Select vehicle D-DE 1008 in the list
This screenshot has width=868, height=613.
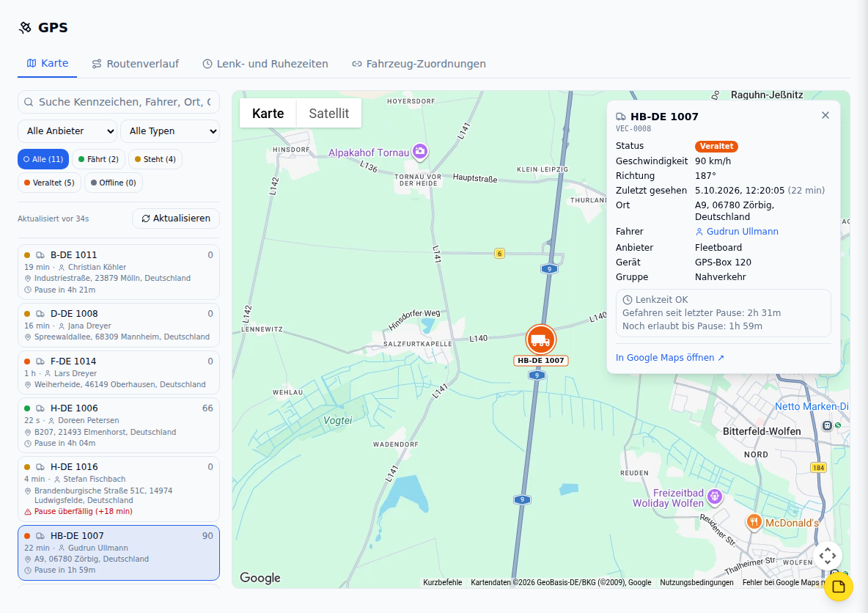click(x=119, y=325)
